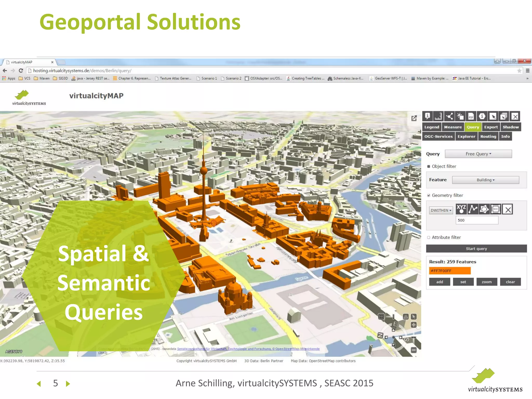Click the browser reload button
Viewport: 532px width, 399px height.
click(x=21, y=71)
